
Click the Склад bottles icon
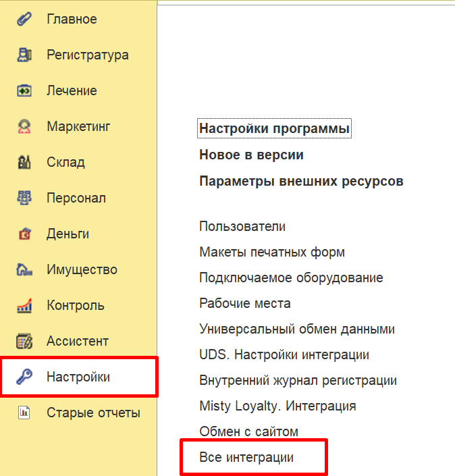[x=24, y=163]
